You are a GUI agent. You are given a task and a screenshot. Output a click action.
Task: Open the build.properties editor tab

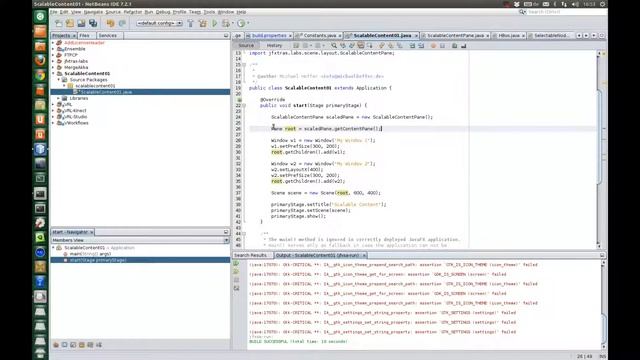click(x=269, y=36)
